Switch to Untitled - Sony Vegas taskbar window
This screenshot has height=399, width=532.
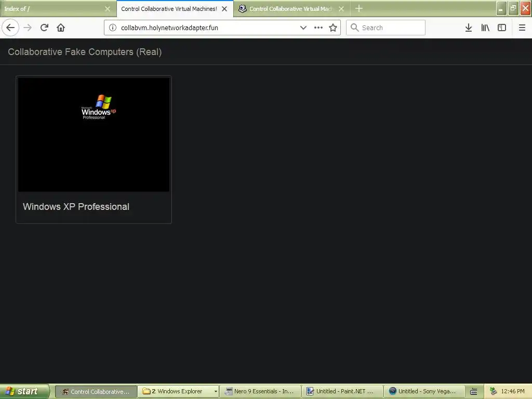(424, 391)
